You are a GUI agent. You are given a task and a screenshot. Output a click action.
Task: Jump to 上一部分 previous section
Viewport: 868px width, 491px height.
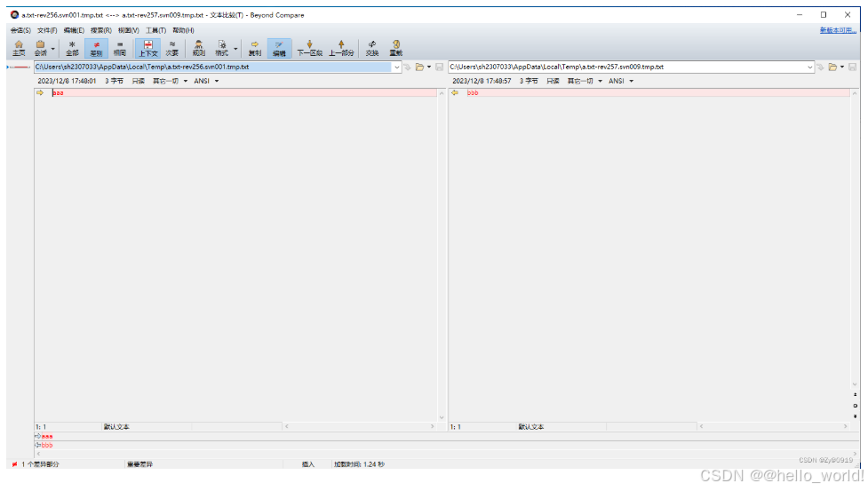(341, 48)
